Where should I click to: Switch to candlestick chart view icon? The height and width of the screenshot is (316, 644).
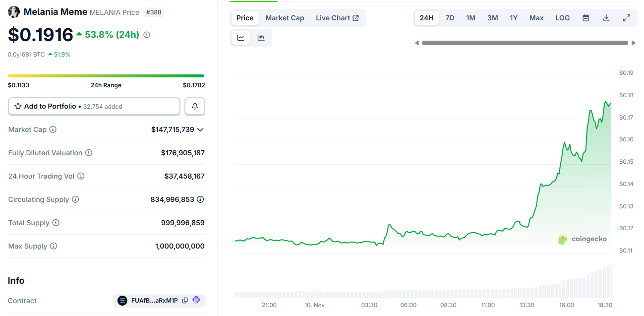tap(261, 38)
